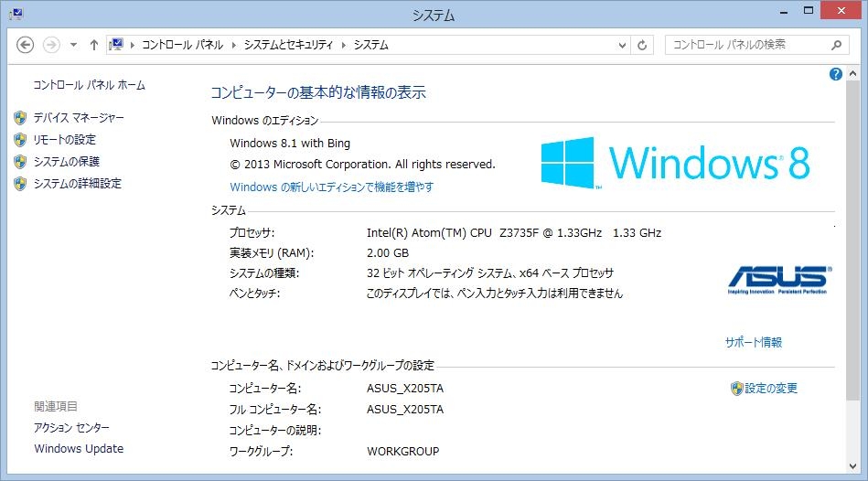This screenshot has width=868, height=481.
Task: Click shield icon beside システムの詳細設定
Action: pyautogui.click(x=20, y=184)
